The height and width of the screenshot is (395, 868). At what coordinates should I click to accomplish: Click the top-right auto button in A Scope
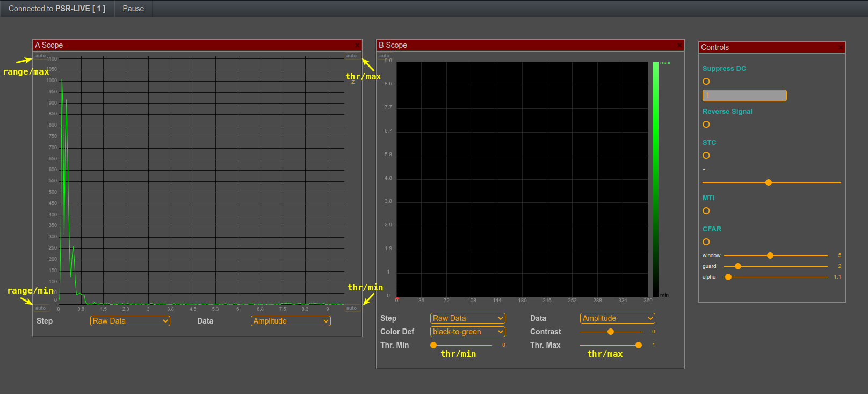point(351,56)
